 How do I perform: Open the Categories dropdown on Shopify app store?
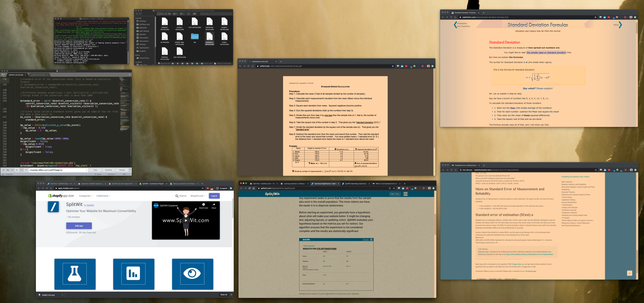click(x=85, y=196)
